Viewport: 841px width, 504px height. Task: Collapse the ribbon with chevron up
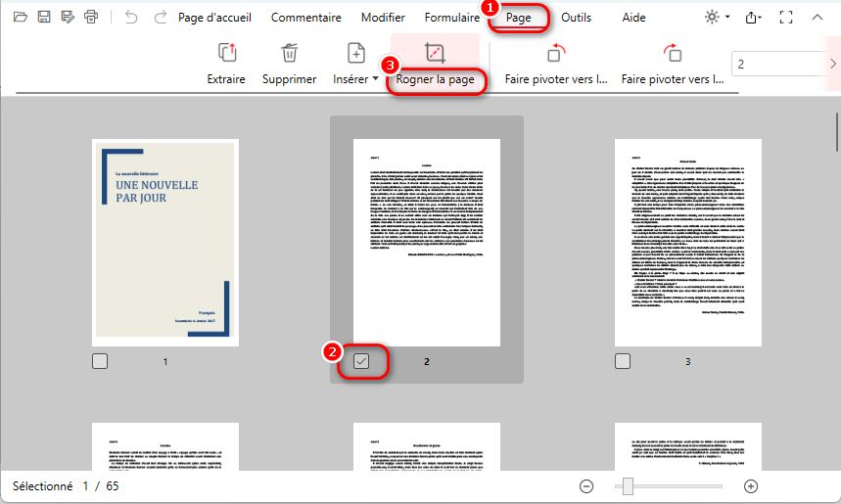(818, 18)
